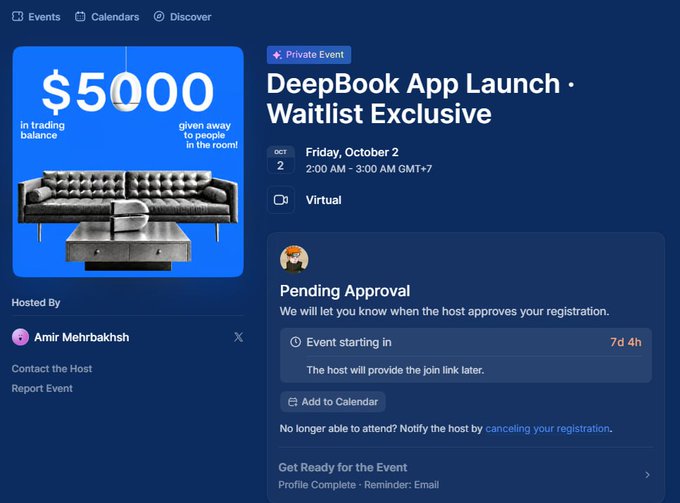Image resolution: width=680 pixels, height=503 pixels.
Task: Click the Pending Approval heading
Action: point(345,291)
